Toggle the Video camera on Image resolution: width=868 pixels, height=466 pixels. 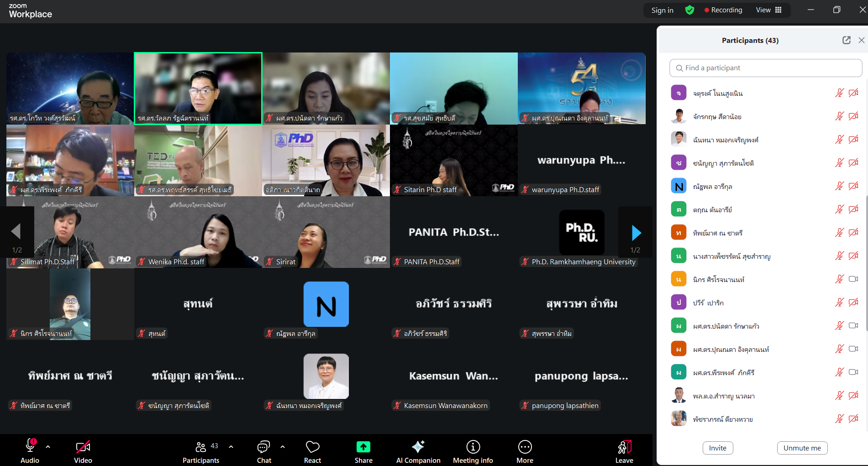pyautogui.click(x=83, y=447)
